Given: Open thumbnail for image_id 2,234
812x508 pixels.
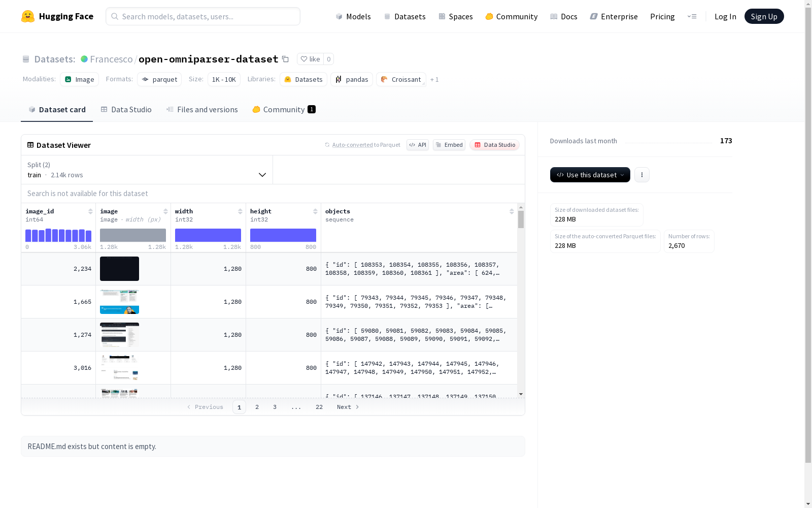Looking at the screenshot, I should (119, 269).
